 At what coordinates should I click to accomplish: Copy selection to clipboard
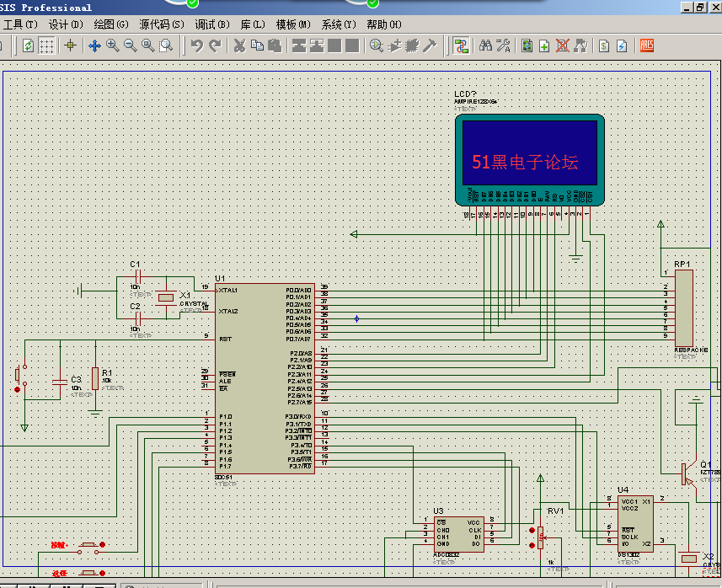pos(258,45)
